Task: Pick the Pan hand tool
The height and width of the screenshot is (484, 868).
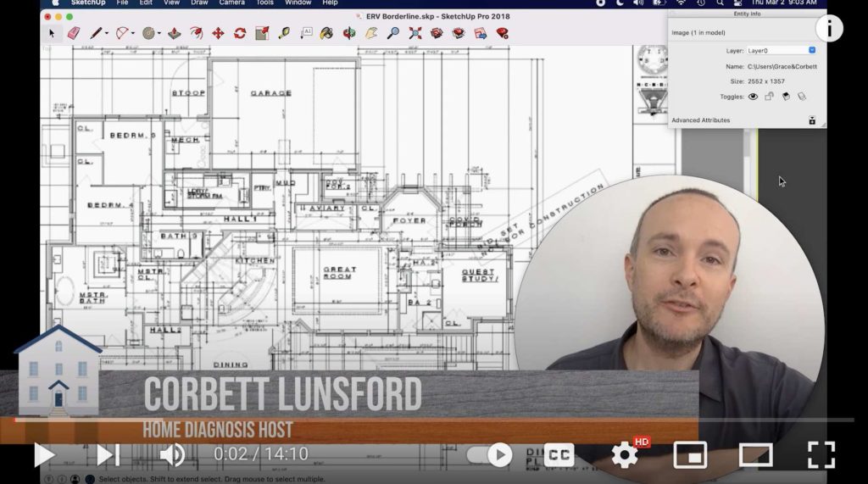Action: point(371,33)
